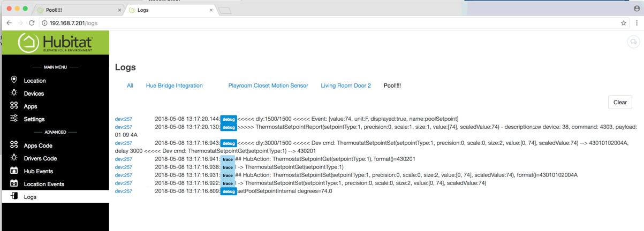Switch to the Pool!!!! browser tab

click(78, 10)
